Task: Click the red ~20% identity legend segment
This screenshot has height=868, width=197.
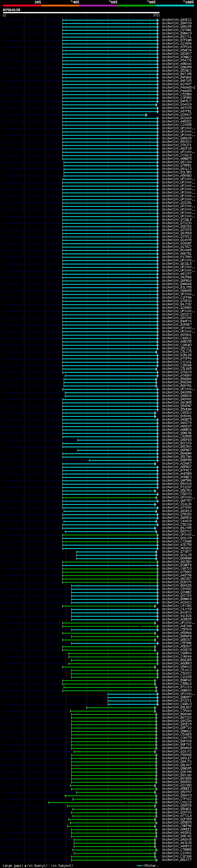Action: 22,6
